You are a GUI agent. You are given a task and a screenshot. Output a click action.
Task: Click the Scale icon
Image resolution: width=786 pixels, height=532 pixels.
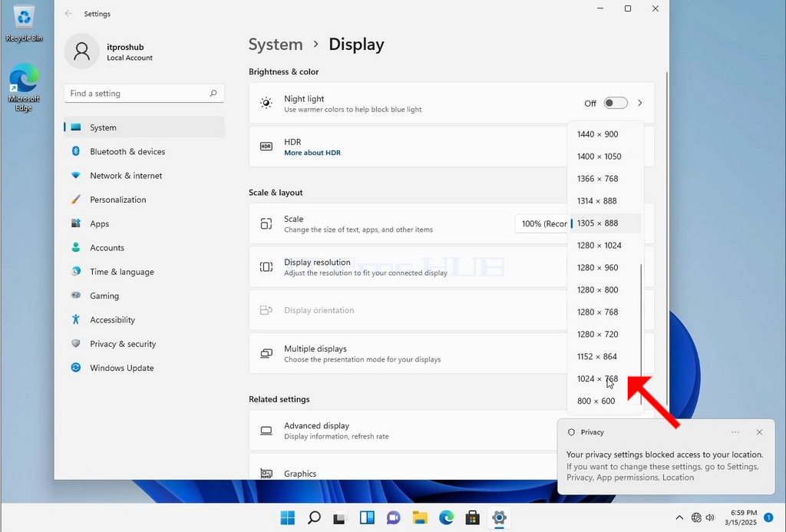click(266, 223)
